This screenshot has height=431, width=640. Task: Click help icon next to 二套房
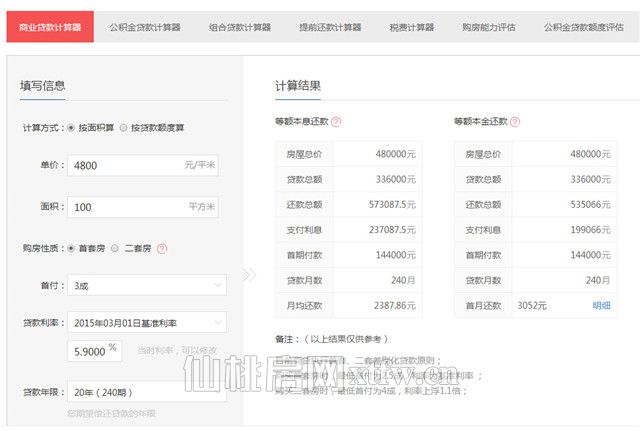(162, 248)
